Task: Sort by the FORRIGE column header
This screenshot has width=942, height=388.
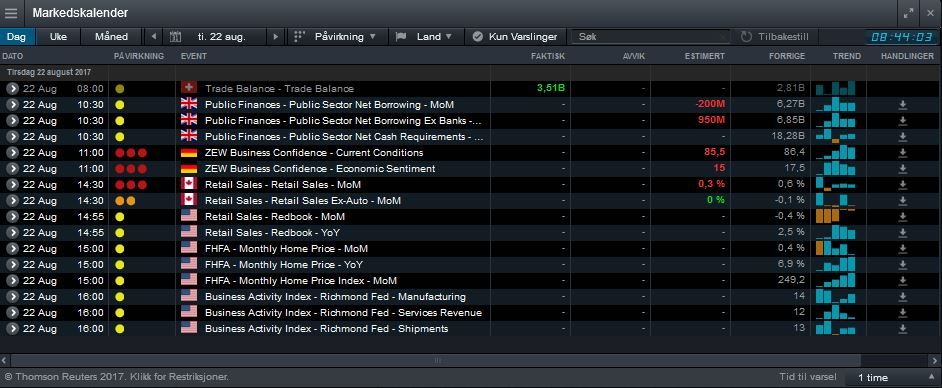Action: tap(787, 56)
